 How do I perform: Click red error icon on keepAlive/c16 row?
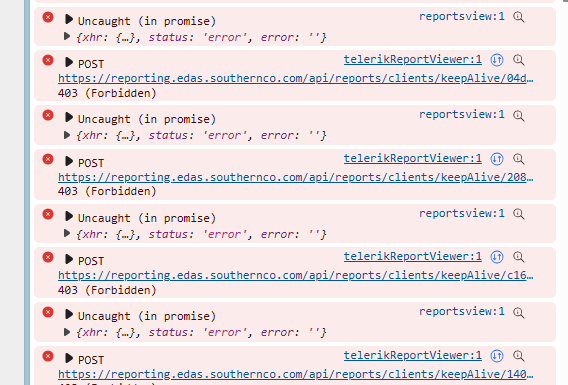coord(48,257)
